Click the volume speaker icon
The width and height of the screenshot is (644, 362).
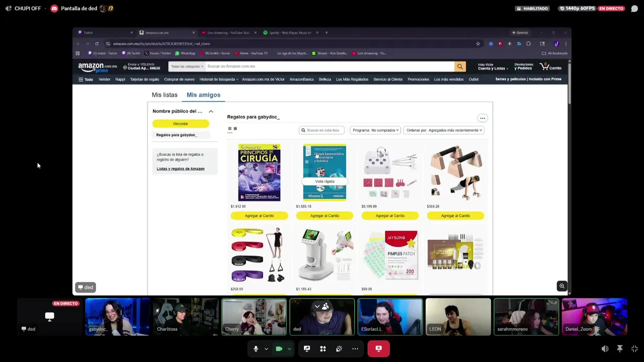[605, 348]
